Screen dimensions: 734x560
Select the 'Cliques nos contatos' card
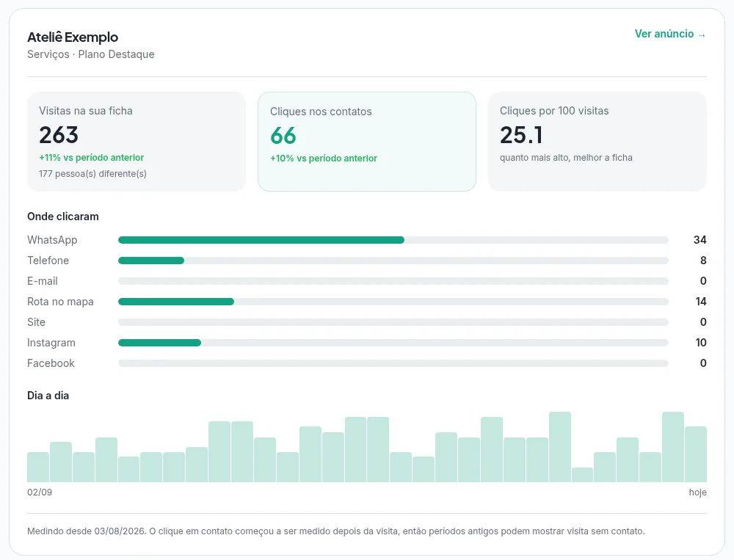366,142
